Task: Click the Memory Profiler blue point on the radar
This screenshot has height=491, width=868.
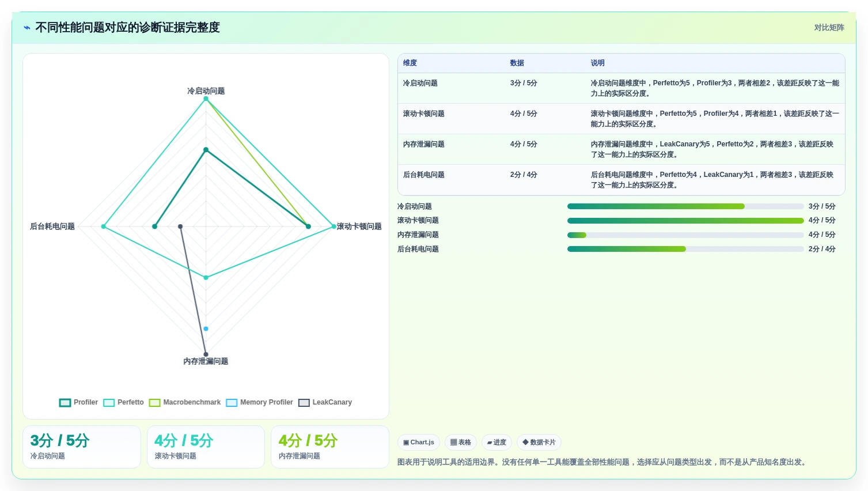Action: coord(206,328)
